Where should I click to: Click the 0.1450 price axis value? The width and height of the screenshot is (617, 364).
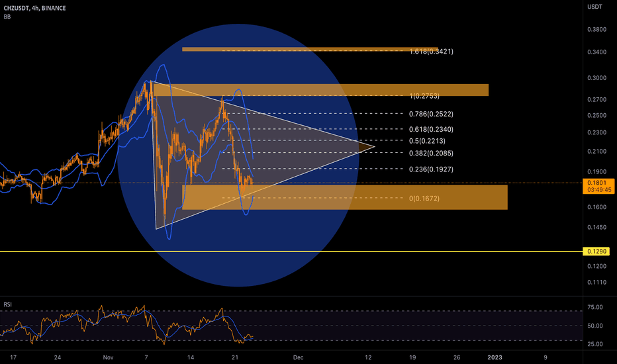click(596, 227)
